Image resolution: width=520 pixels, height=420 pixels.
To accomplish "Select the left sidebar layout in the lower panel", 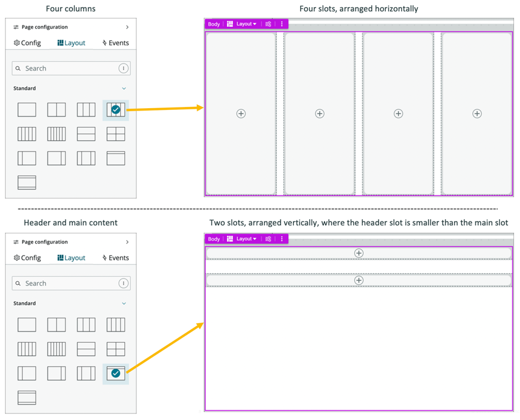I will (x=27, y=373).
